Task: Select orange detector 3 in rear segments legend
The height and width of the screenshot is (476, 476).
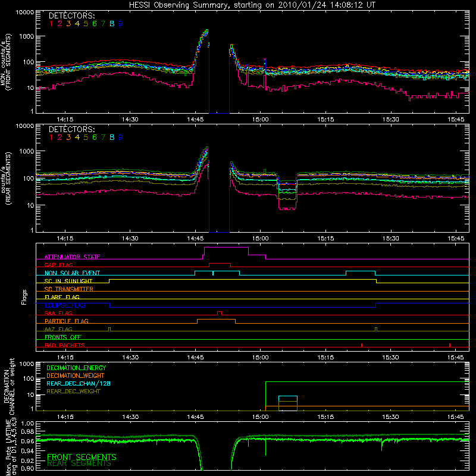Action: tap(68, 137)
